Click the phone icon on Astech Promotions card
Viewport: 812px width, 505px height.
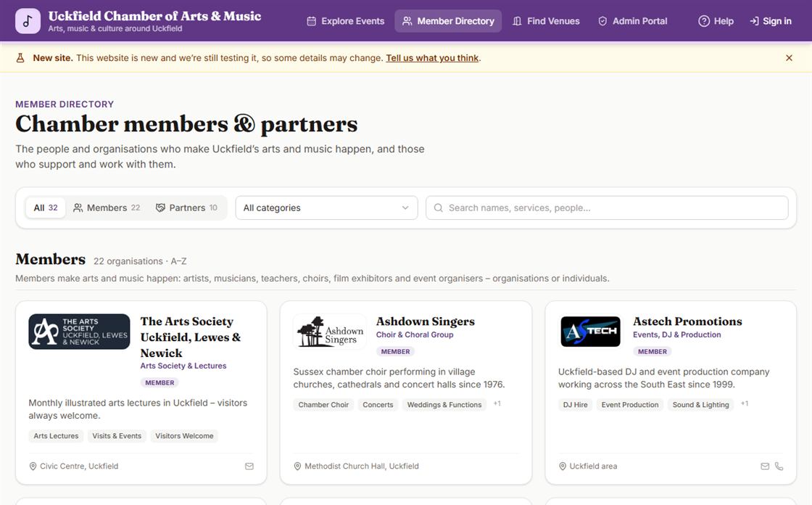pos(779,466)
